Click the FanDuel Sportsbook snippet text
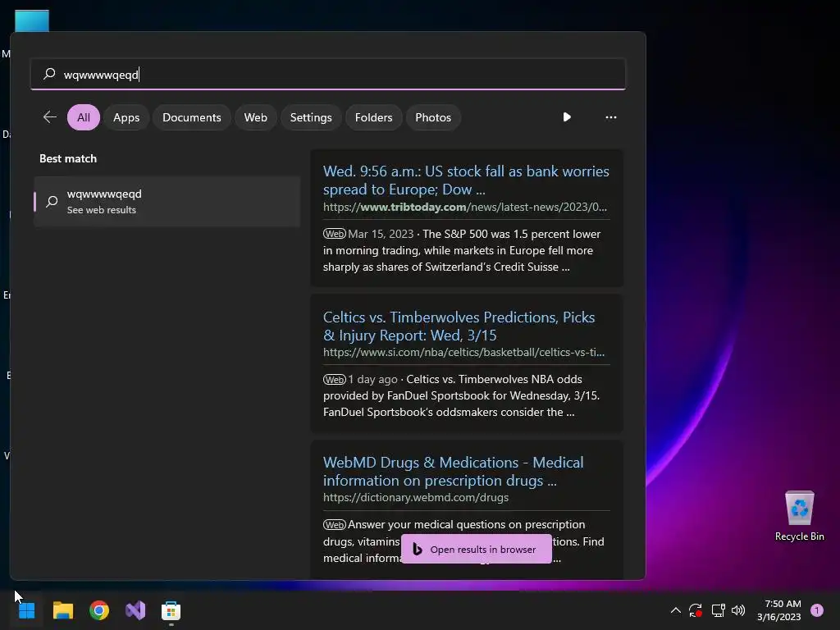This screenshot has height=630, width=840. click(x=461, y=396)
